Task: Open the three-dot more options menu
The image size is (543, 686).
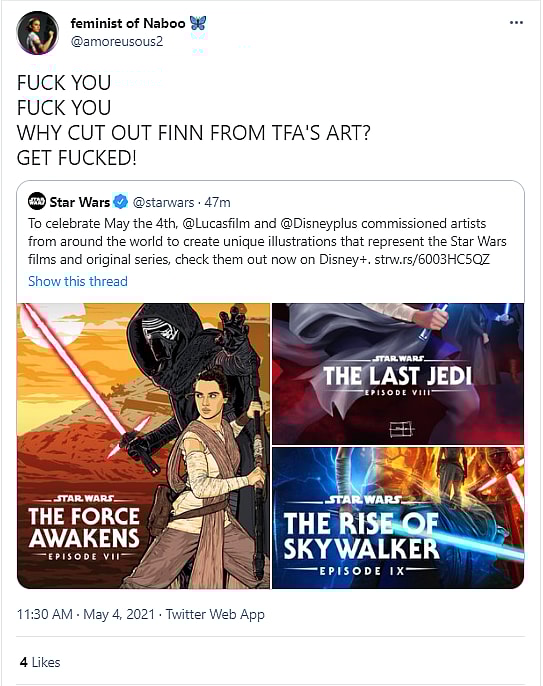Action: [516, 22]
